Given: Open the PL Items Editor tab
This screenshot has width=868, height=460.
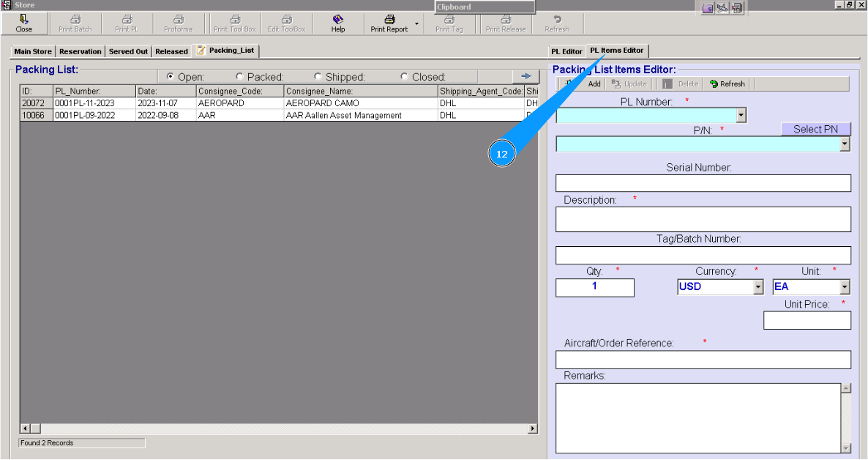Looking at the screenshot, I should tap(617, 51).
